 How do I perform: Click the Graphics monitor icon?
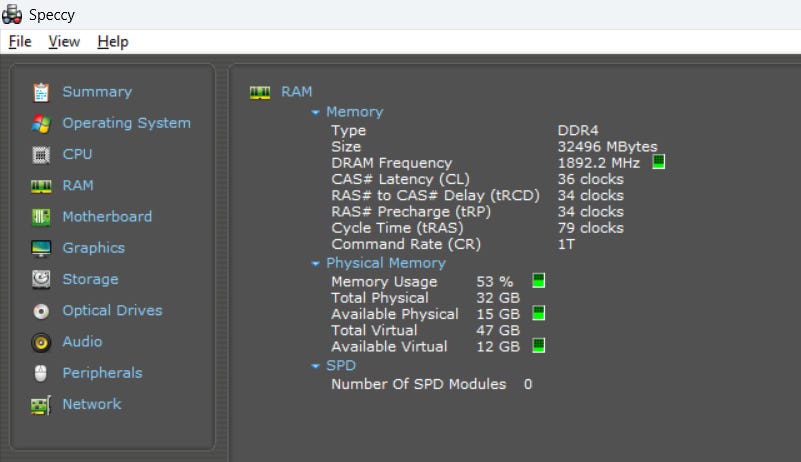click(41, 248)
